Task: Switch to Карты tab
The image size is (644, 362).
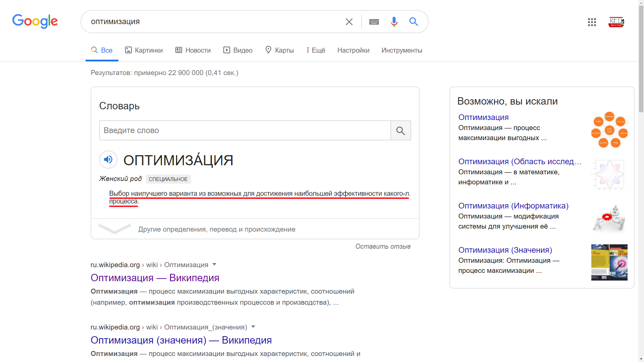Action: [279, 50]
